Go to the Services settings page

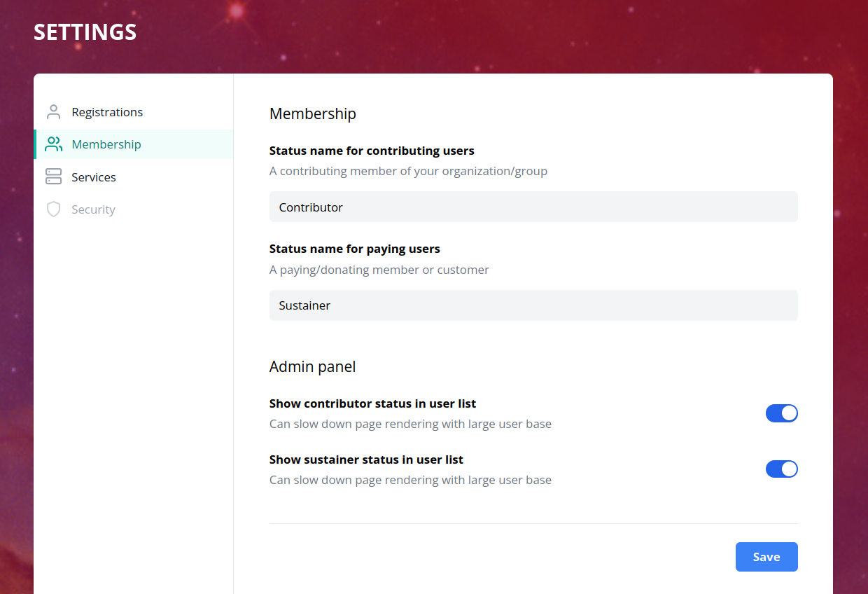(x=94, y=177)
